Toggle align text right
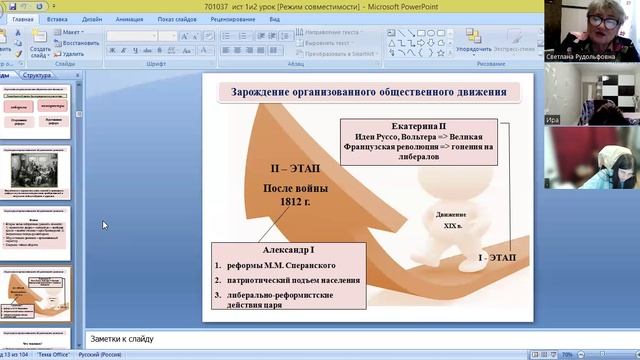The height and width of the screenshot is (360, 640). click(249, 50)
